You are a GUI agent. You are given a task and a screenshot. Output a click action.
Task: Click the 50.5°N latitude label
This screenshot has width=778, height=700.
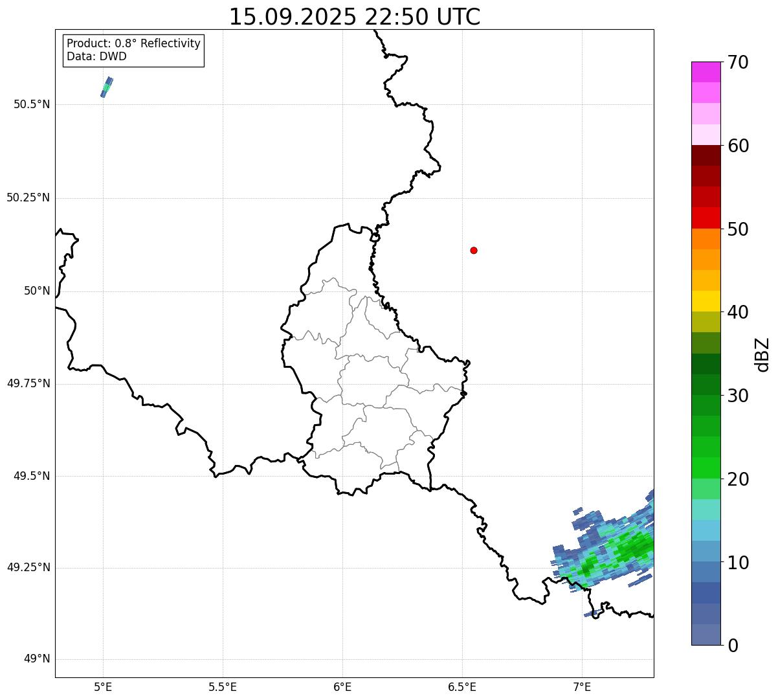(32, 104)
